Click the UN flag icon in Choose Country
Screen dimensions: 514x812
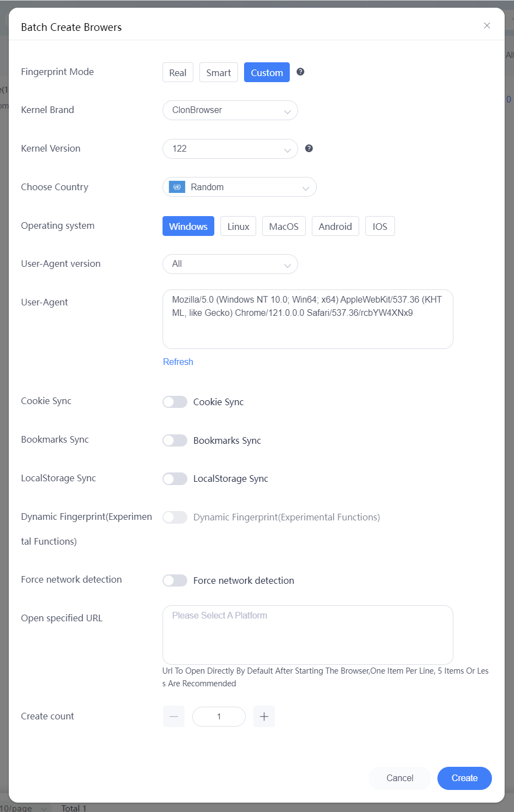(177, 187)
